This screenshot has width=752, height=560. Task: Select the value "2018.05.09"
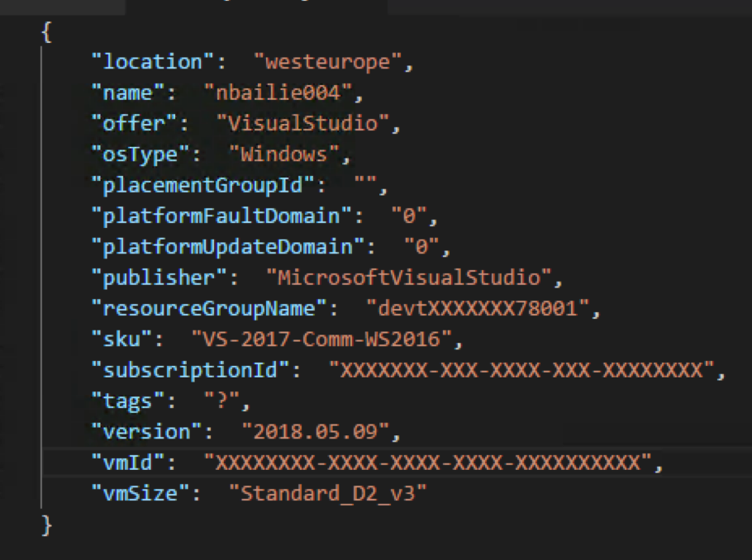pyautogui.click(x=315, y=431)
